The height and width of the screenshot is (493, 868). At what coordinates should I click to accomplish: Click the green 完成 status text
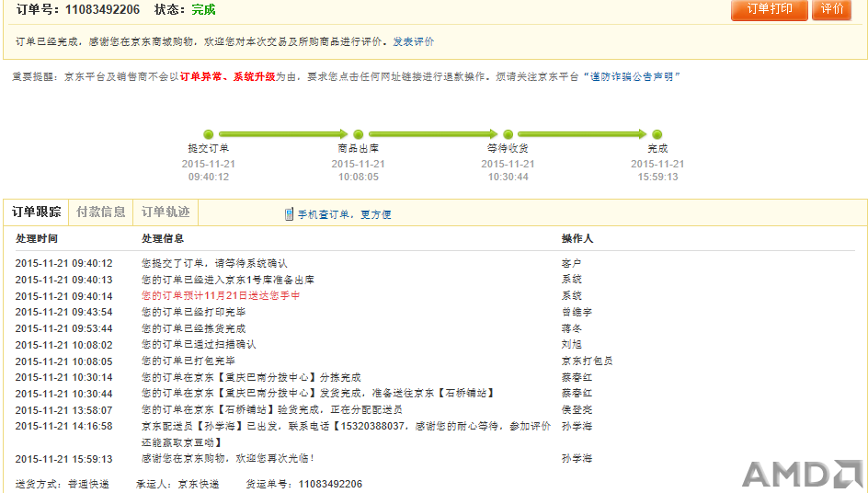pyautogui.click(x=203, y=9)
